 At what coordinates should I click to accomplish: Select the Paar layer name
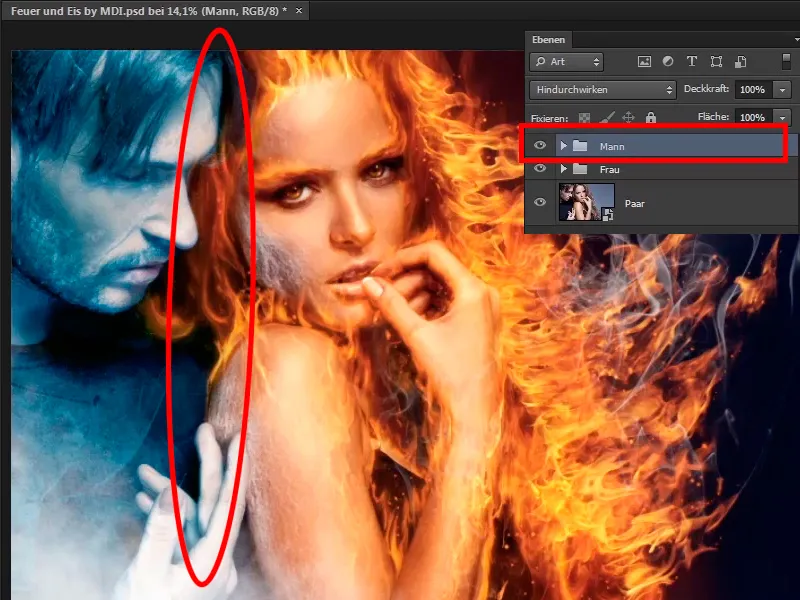(x=635, y=204)
